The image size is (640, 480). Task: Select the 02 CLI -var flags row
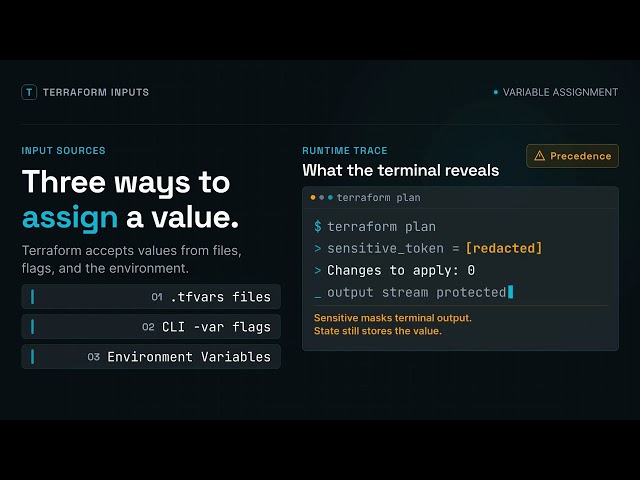151,327
